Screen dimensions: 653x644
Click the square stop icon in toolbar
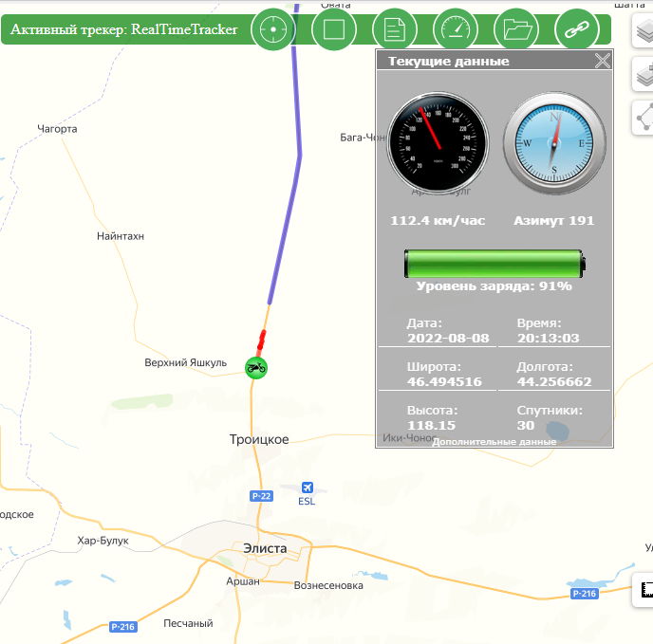click(x=334, y=29)
